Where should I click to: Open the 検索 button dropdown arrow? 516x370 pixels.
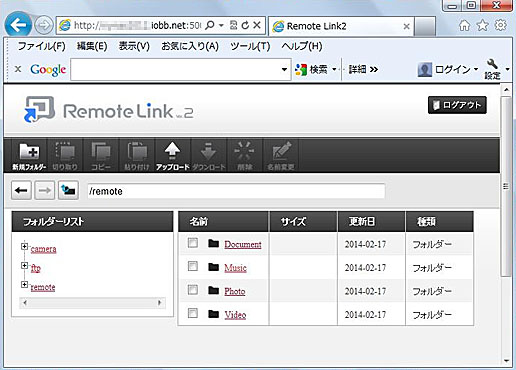(334, 69)
